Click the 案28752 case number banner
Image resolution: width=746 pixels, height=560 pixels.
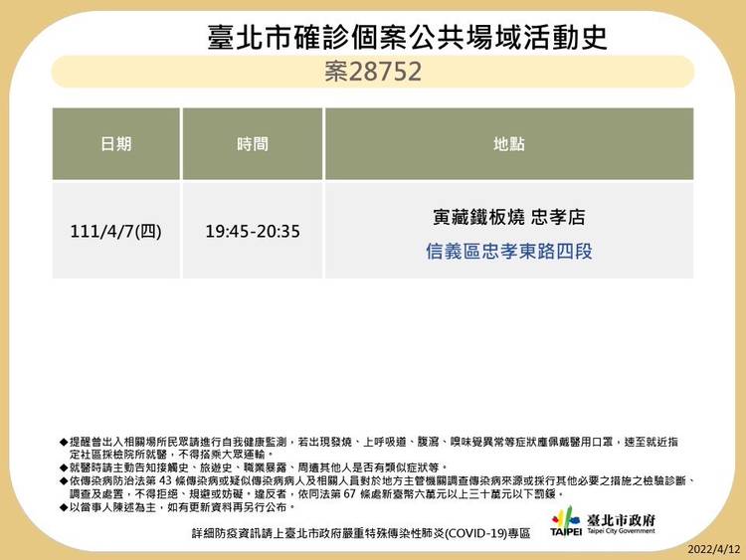(x=372, y=72)
